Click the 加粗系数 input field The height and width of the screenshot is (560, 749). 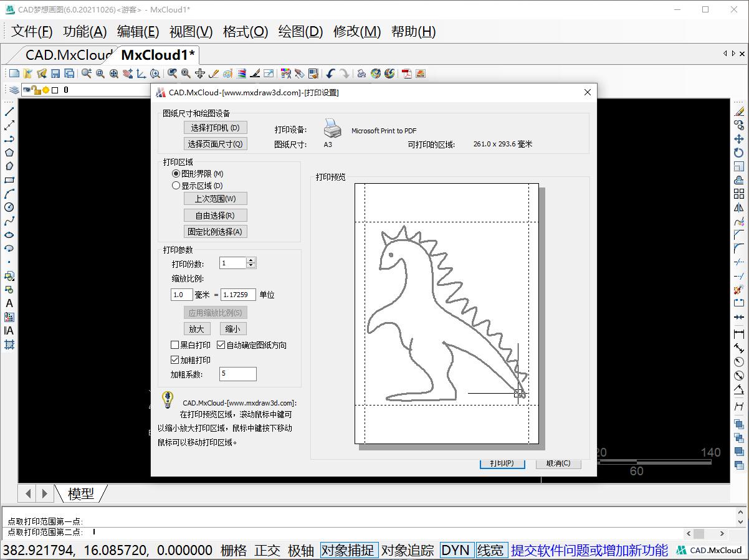(237, 374)
